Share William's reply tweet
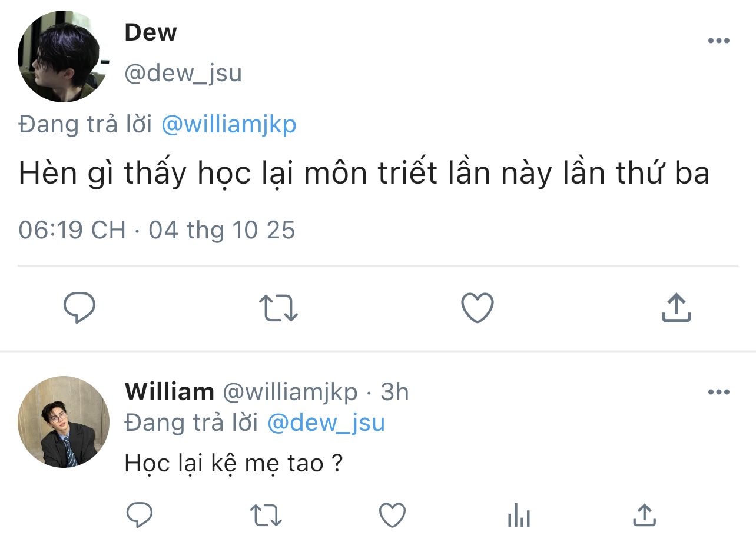This screenshot has width=756, height=542. point(644,516)
